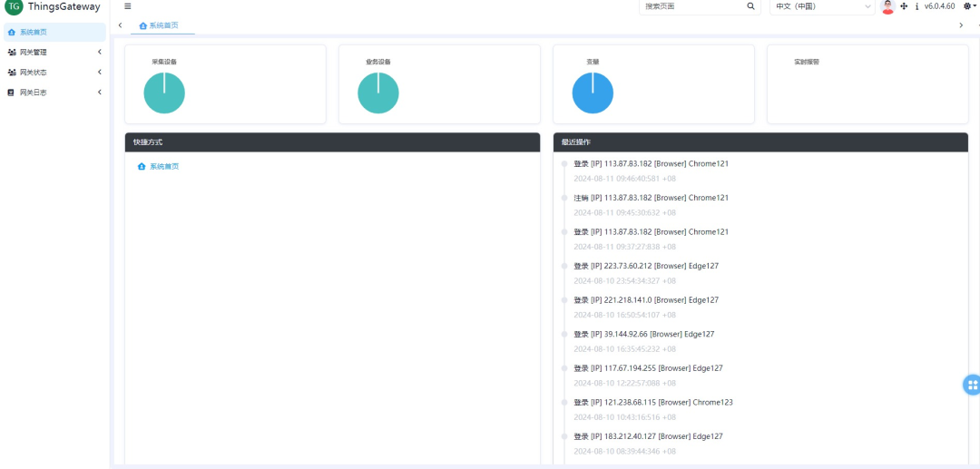Expand the 网关日志 menu chevron

[x=100, y=93]
